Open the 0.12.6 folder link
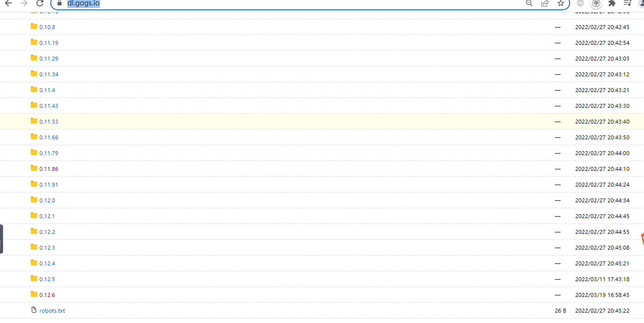The image size is (644, 323). point(47,295)
